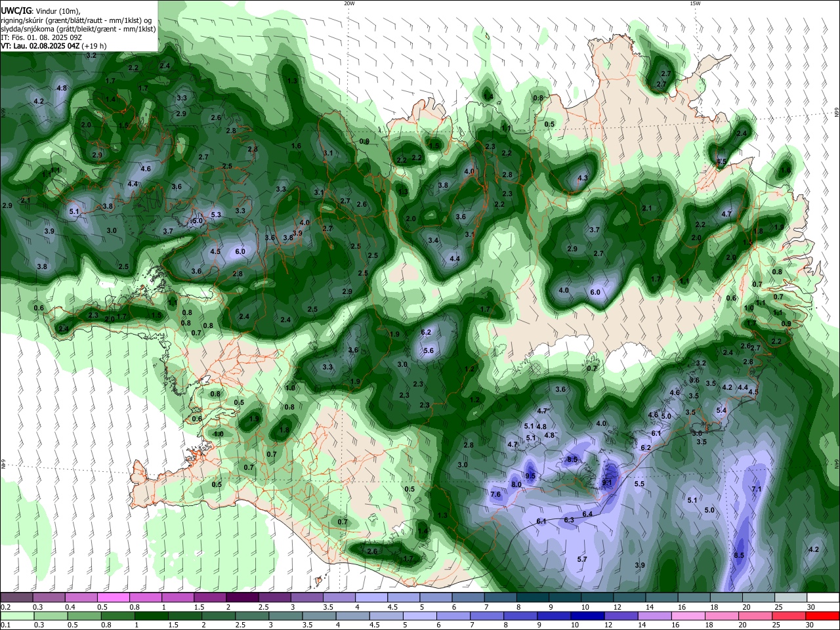Image resolution: width=840 pixels, height=630 pixels.
Task: Click the white 30 swatch ending the upper legend
Action: click(x=822, y=598)
